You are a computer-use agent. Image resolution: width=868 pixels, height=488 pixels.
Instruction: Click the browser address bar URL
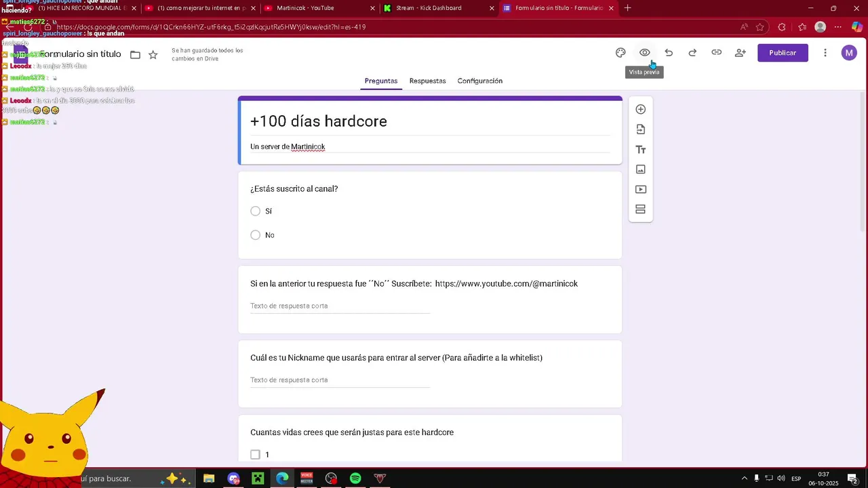click(x=212, y=27)
